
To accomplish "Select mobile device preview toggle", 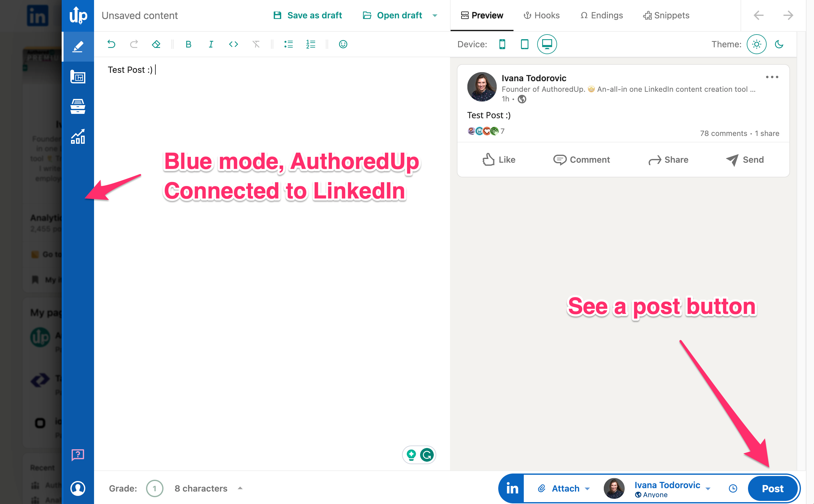I will coord(501,44).
